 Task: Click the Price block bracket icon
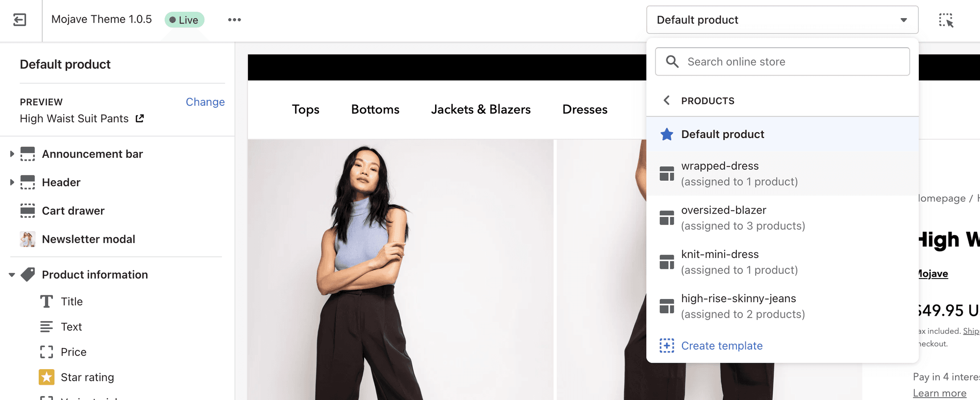[47, 352]
